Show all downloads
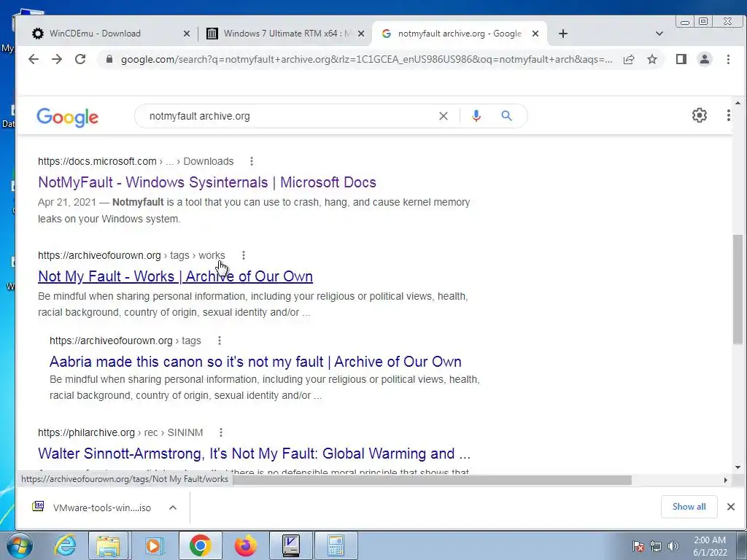Viewport: 747px width, 560px height. coord(689,507)
